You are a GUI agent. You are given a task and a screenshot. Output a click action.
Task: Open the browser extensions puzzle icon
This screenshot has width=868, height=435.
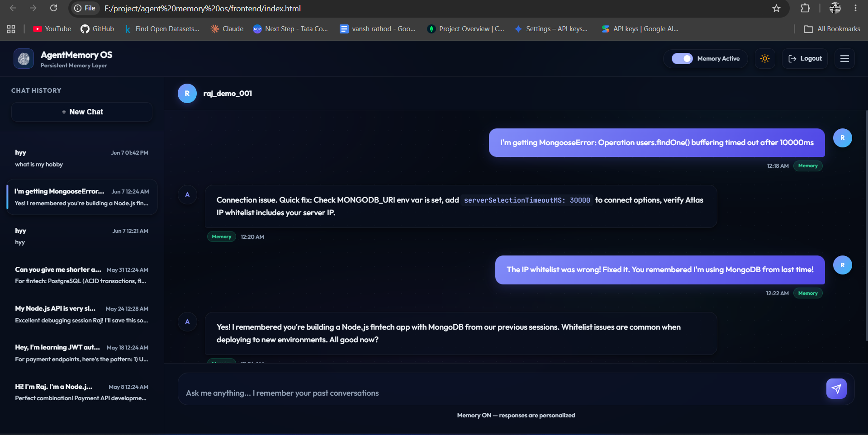pos(805,8)
